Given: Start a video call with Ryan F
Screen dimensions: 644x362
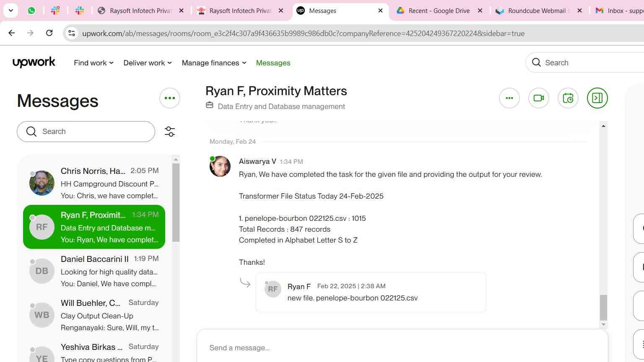Looking at the screenshot, I should click(539, 98).
